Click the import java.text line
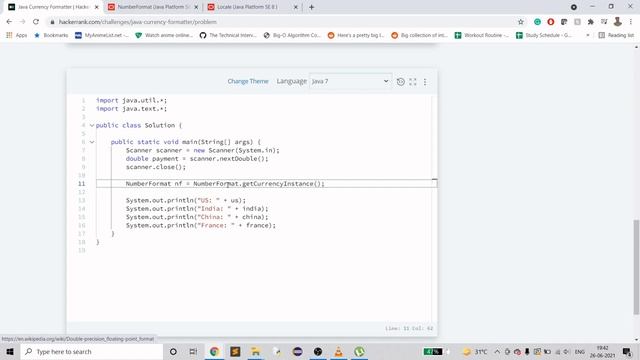The height and width of the screenshot is (360, 640). pyautogui.click(x=131, y=109)
